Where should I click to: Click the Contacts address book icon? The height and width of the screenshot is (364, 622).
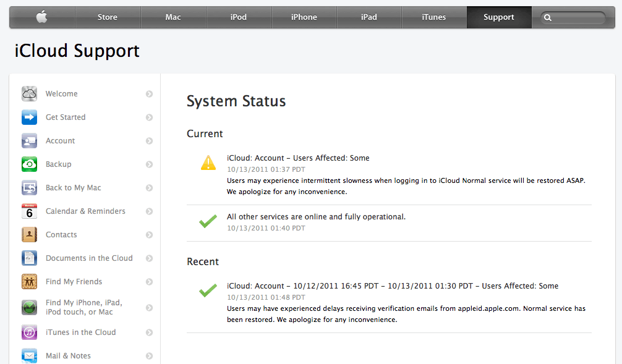pos(29,234)
